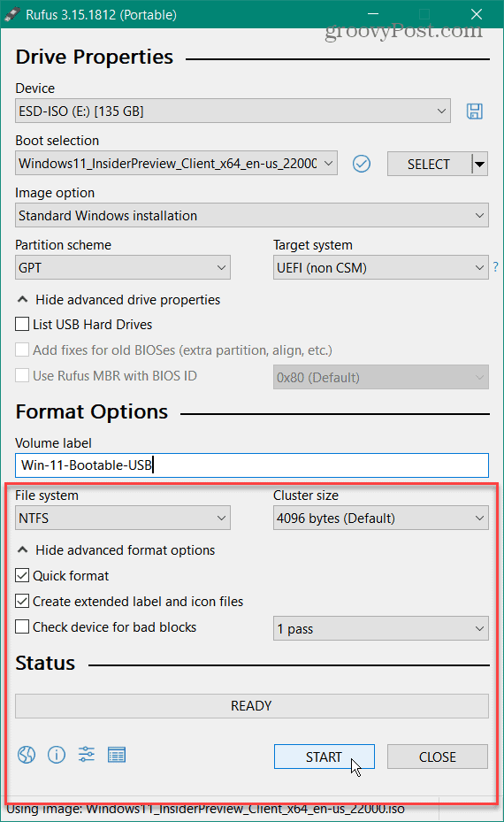Screen dimensions: 504x822
Task: Collapse Hide advanced format options
Action: click(x=117, y=550)
